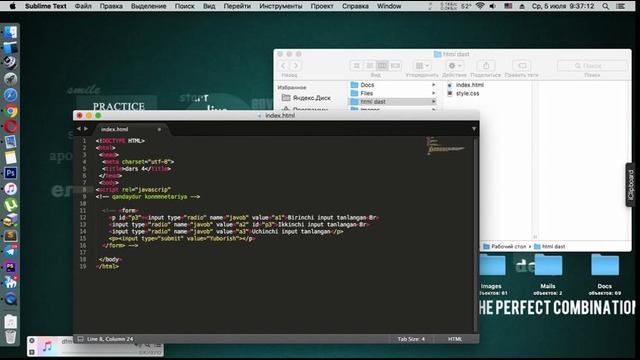Toggle the Sublime side panel switcher icon
640x360 pixels.
pyautogui.click(x=80, y=339)
